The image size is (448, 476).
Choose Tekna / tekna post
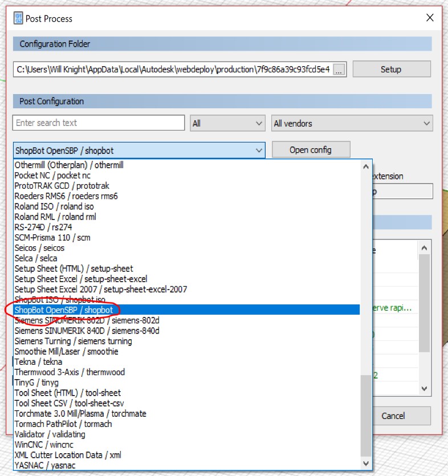(x=187, y=361)
